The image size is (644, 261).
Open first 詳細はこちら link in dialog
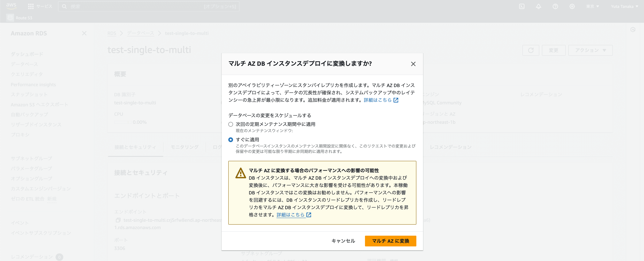[x=378, y=100]
